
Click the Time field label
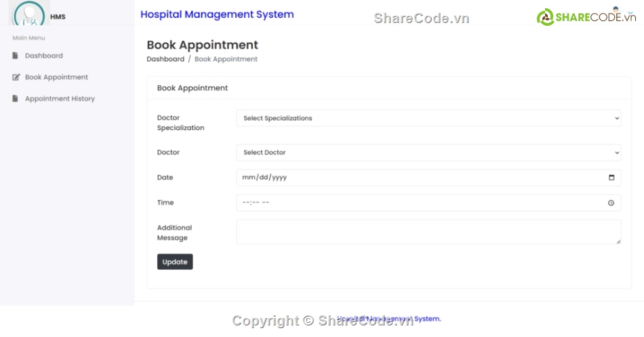(165, 203)
